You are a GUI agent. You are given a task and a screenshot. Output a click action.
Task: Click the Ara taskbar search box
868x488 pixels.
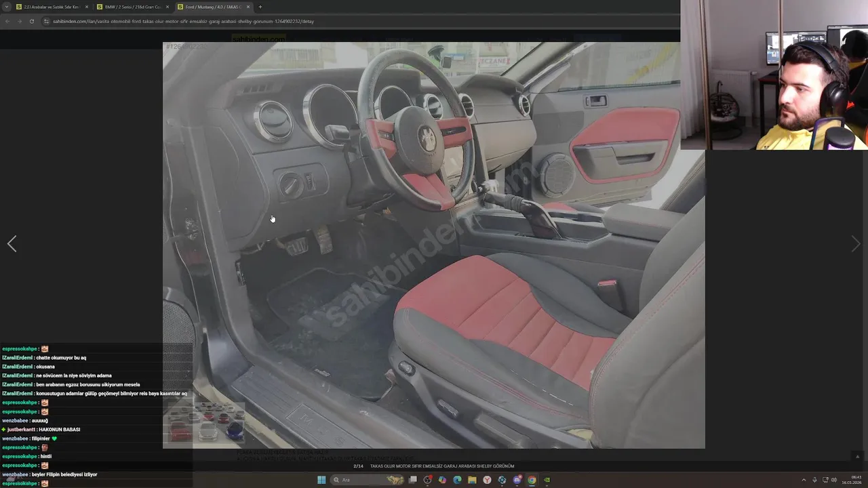click(368, 480)
